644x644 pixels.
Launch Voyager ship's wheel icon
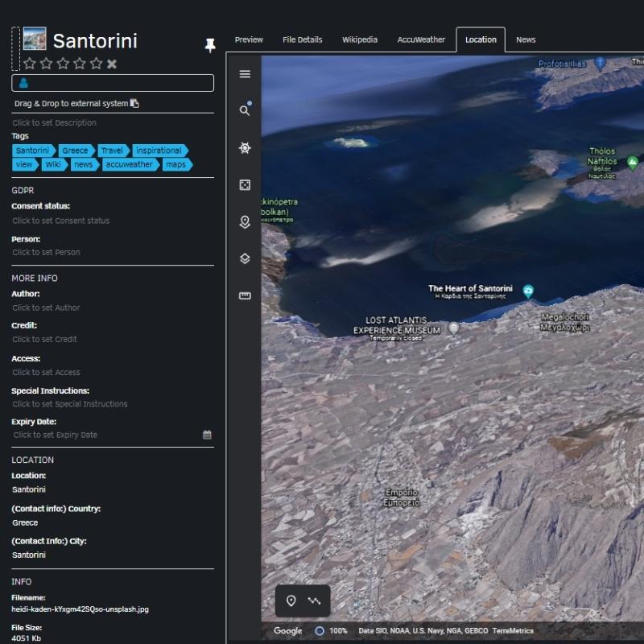pos(245,148)
